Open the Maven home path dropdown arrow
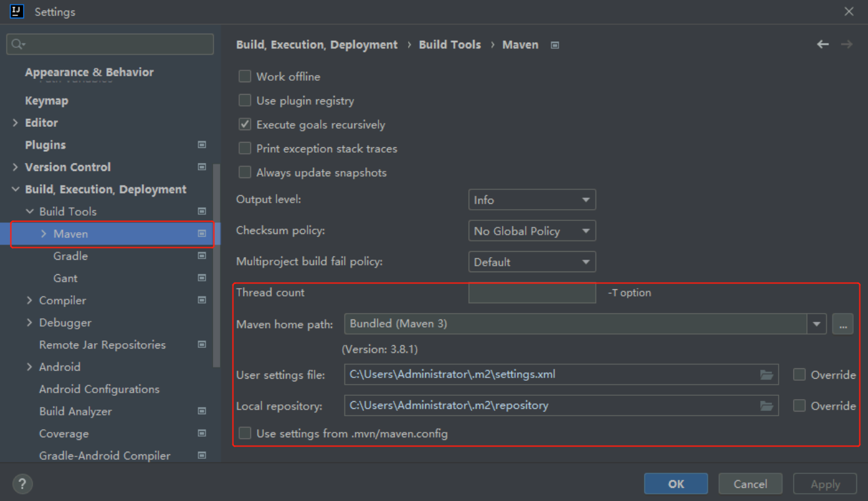 coord(817,323)
